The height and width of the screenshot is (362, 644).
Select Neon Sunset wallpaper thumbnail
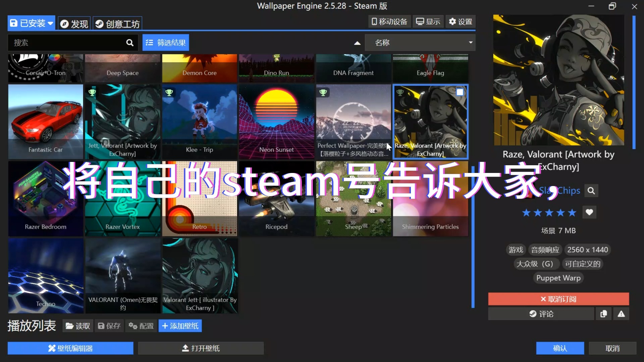tap(276, 122)
